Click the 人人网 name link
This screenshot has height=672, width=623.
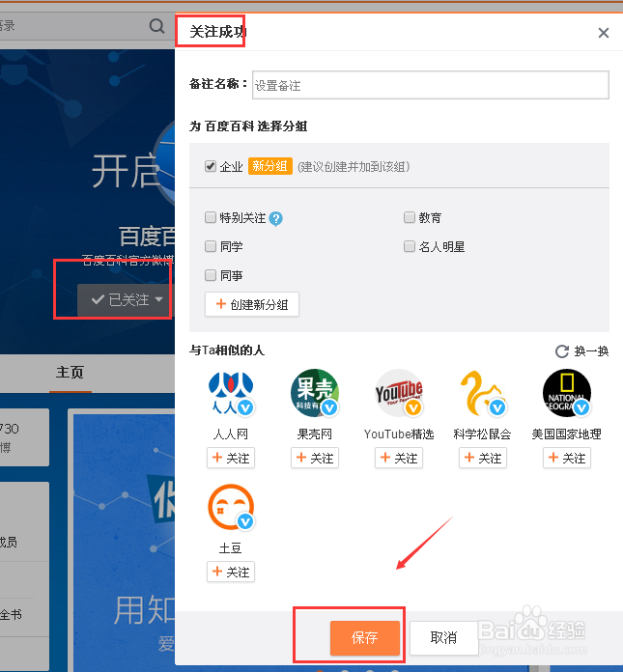(231, 434)
